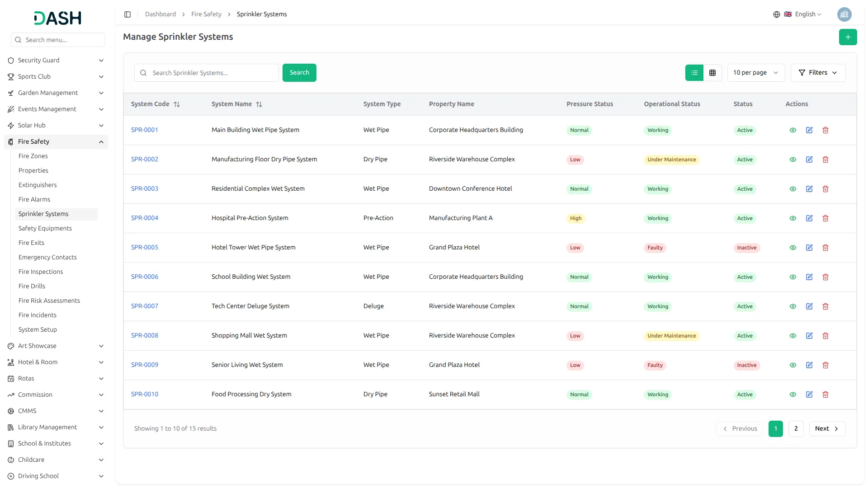Open the 10 per page dropdown
This screenshot has height=488, width=868.
[x=755, y=73]
